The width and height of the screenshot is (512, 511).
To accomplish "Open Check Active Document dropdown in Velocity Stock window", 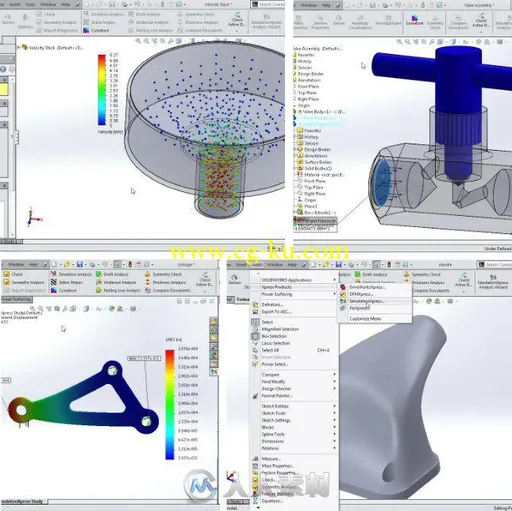I will [237, 31].
